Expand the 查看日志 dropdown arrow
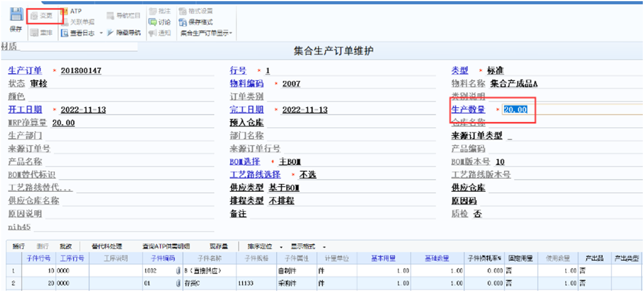 (101, 34)
